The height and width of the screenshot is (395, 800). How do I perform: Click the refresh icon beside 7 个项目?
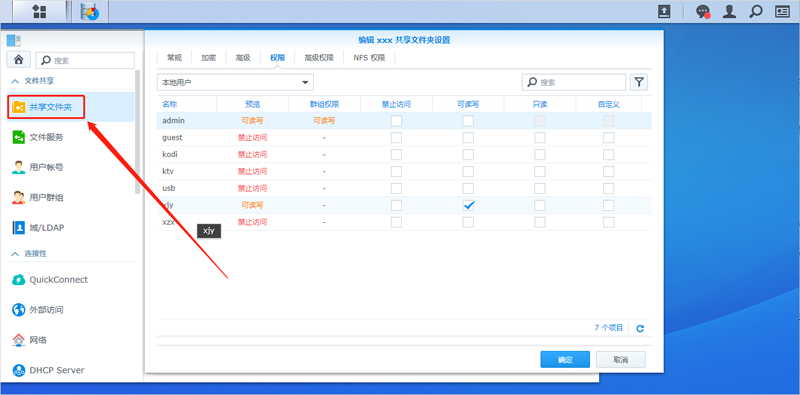click(x=640, y=329)
